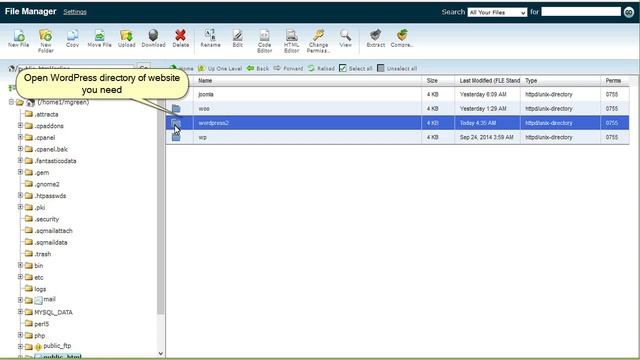Open the All Your Files search dropdown

click(x=497, y=12)
